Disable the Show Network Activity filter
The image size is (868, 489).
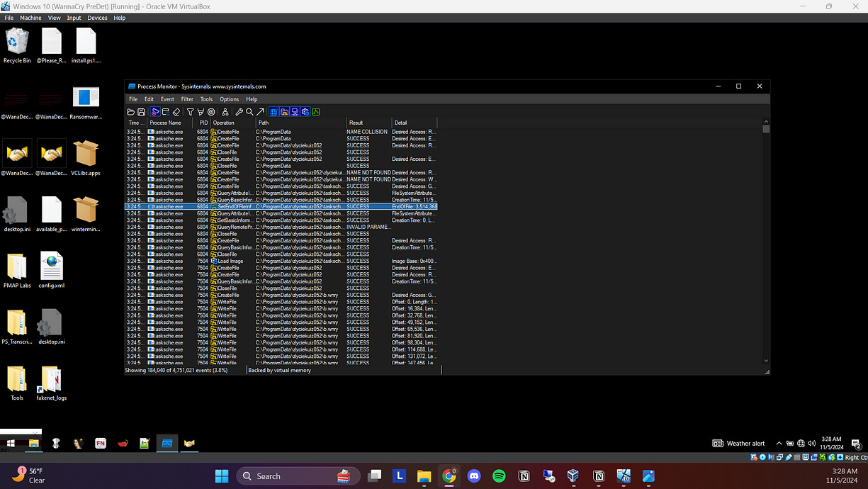pos(293,111)
